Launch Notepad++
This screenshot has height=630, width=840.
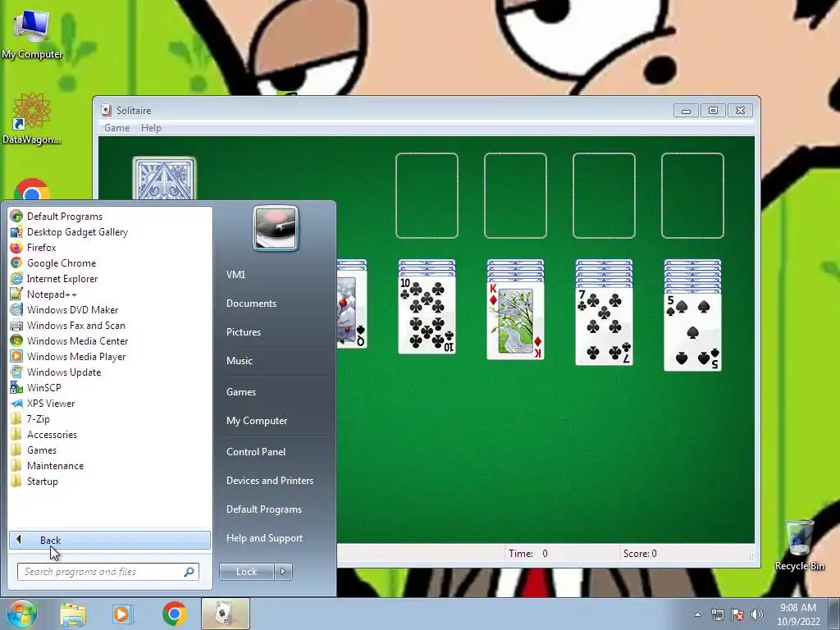(110, 294)
